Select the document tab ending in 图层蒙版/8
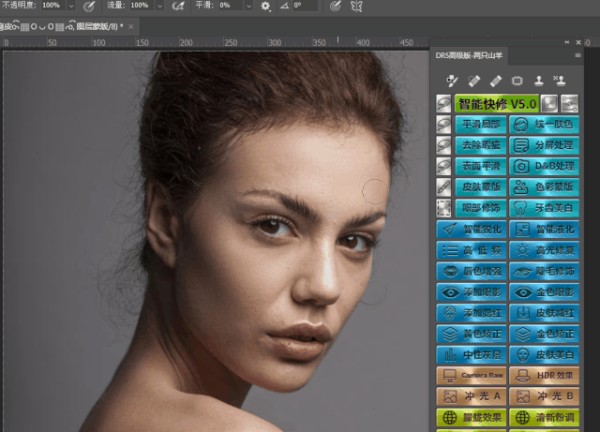 tap(61, 27)
